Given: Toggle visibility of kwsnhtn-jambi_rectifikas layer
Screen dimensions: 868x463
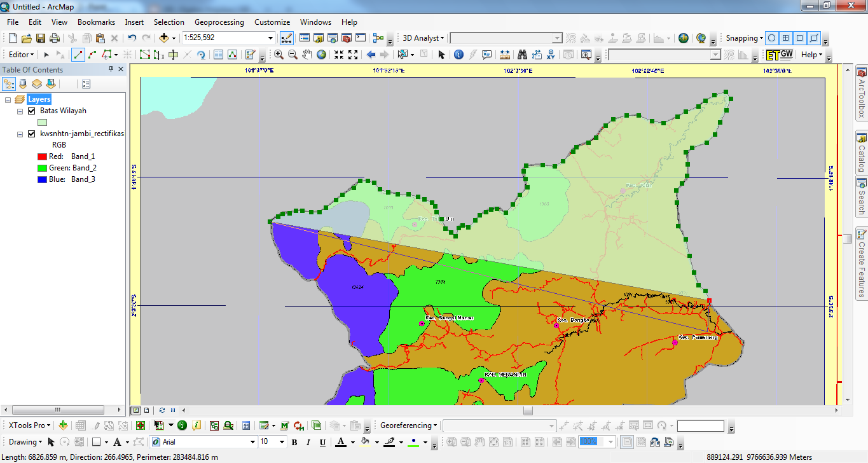Looking at the screenshot, I should tap(31, 134).
